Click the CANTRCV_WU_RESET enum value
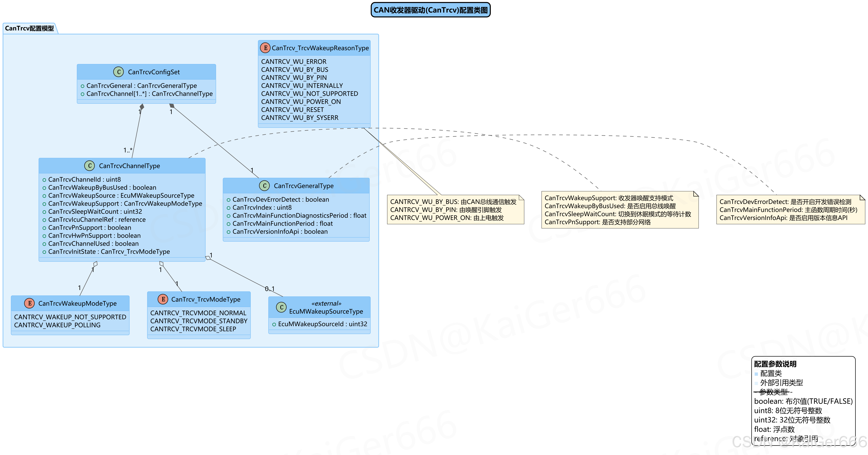This screenshot has height=455, width=868. point(292,110)
